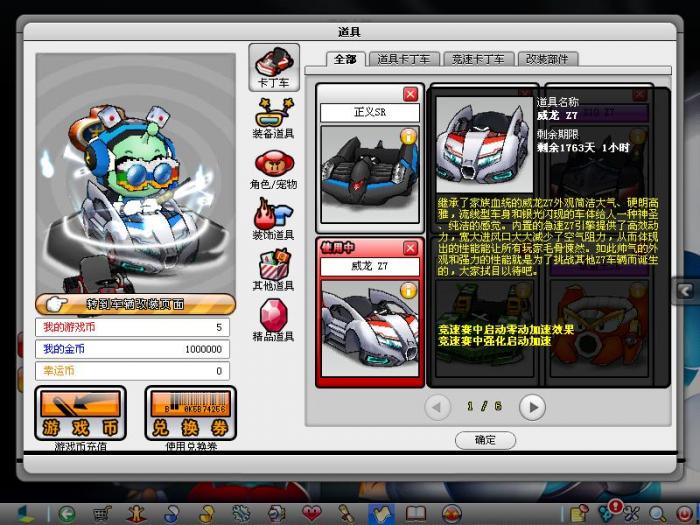Open the 兑换券 redeem coupon button
700x525 pixels.
tap(191, 413)
